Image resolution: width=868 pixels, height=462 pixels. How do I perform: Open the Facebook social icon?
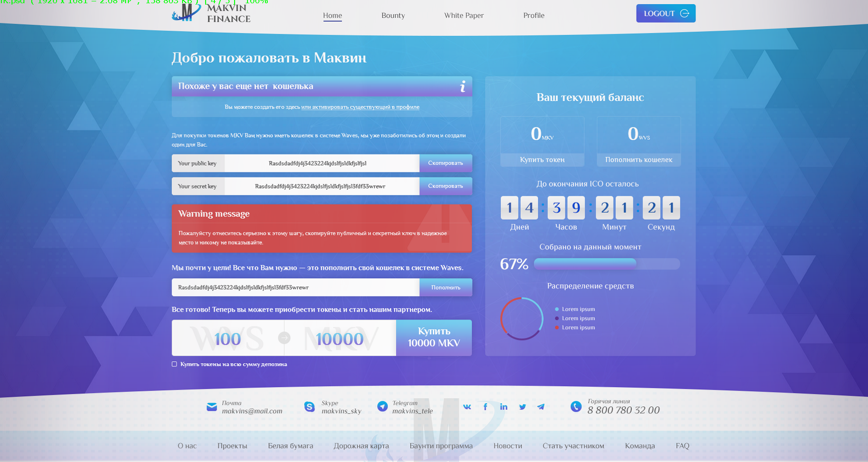pos(485,407)
